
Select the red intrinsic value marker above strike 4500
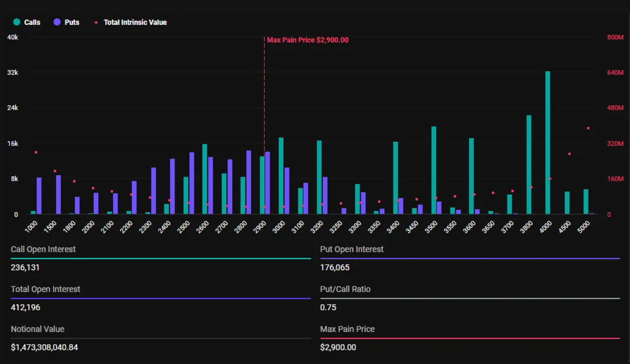click(569, 154)
